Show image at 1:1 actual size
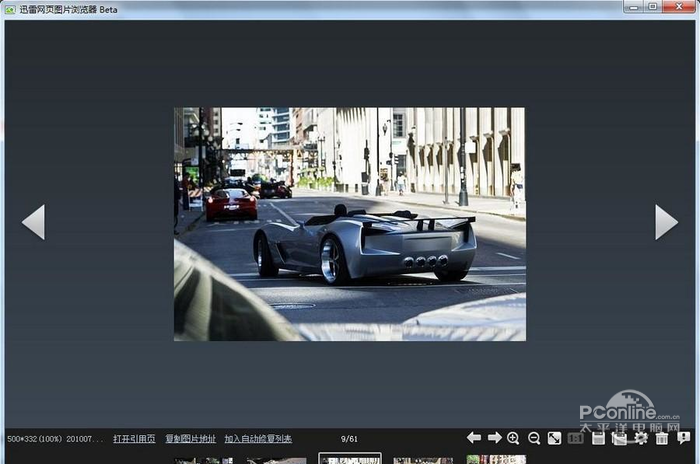The image size is (700, 464). click(x=575, y=438)
